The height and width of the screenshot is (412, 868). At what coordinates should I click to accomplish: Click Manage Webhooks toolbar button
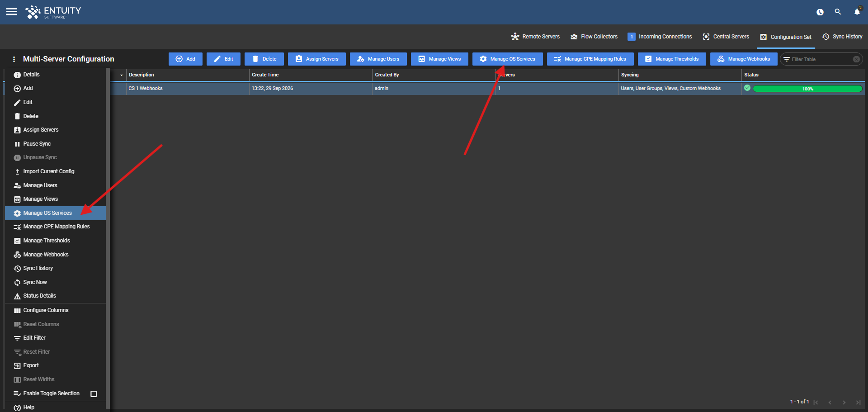tap(744, 59)
